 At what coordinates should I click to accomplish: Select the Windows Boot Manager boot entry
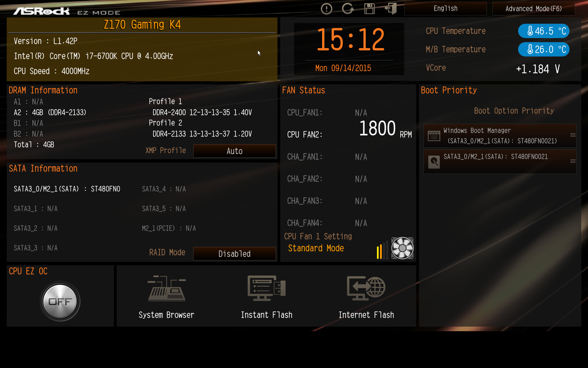496,136
